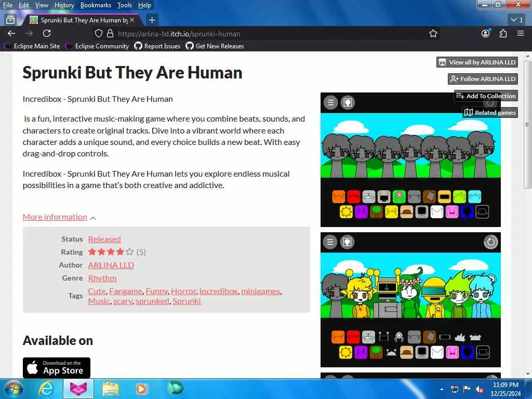This screenshot has width=532, height=399.
Task: Open the ARLINA LLD author link
Action: (111, 265)
